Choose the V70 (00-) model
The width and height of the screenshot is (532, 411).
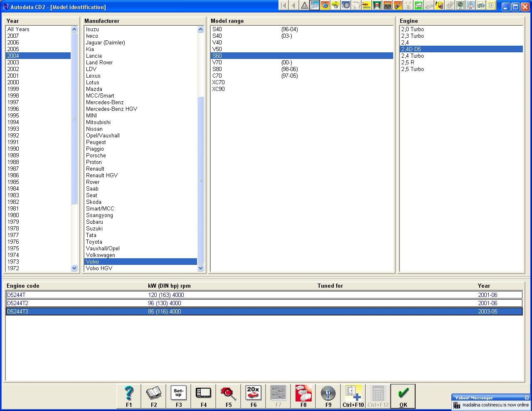[x=302, y=62]
